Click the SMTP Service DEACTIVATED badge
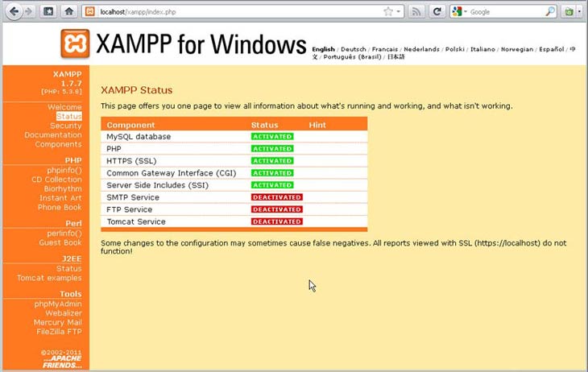 (277, 197)
